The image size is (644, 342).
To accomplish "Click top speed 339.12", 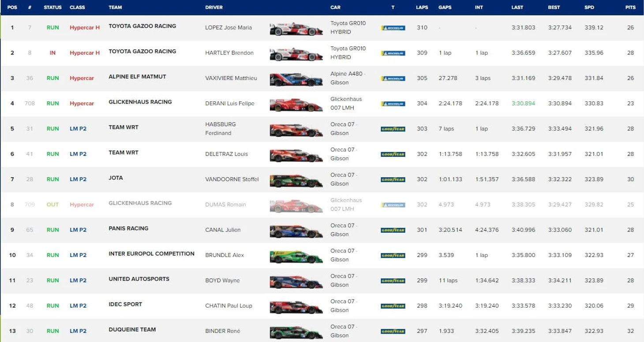I will (594, 27).
